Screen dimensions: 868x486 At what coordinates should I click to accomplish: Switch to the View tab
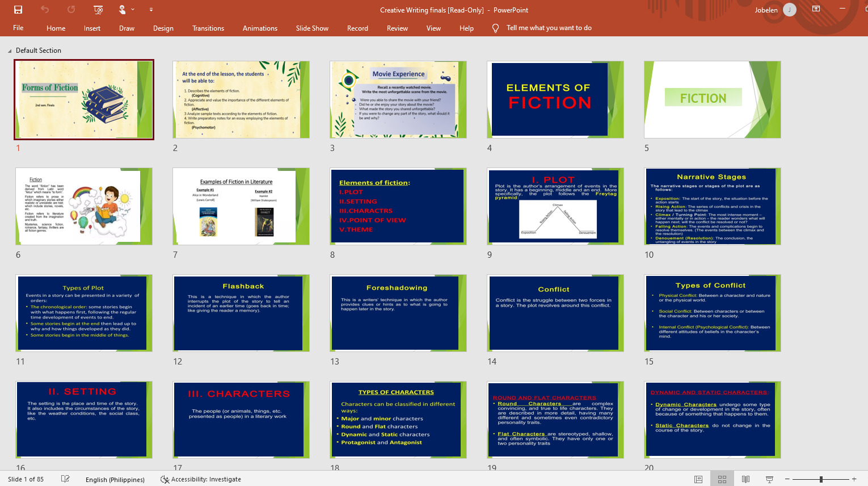click(x=433, y=28)
